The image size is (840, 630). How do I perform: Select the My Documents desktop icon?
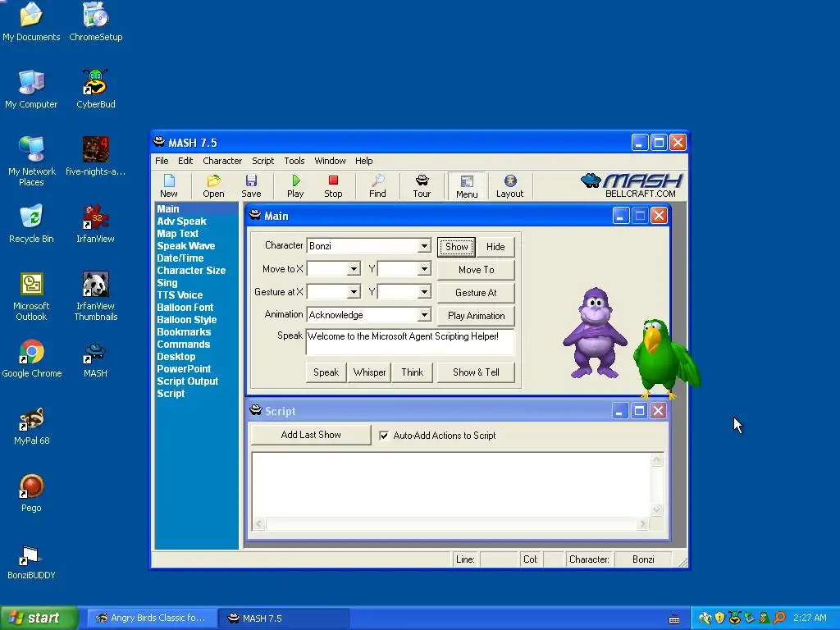click(31, 22)
